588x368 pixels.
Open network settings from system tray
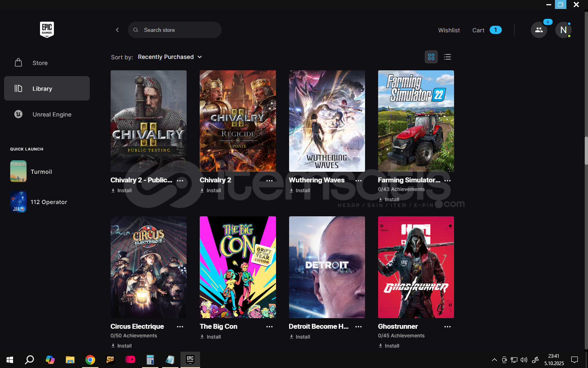[514, 360]
